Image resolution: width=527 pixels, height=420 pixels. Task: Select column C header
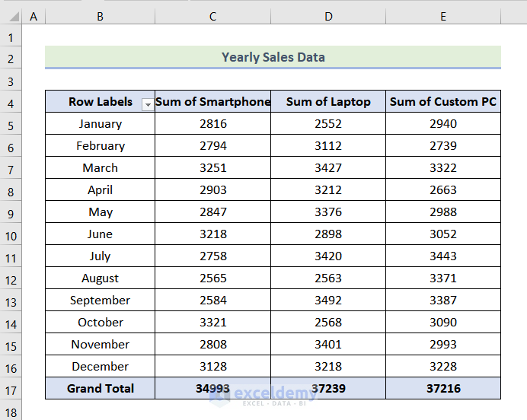212,16
